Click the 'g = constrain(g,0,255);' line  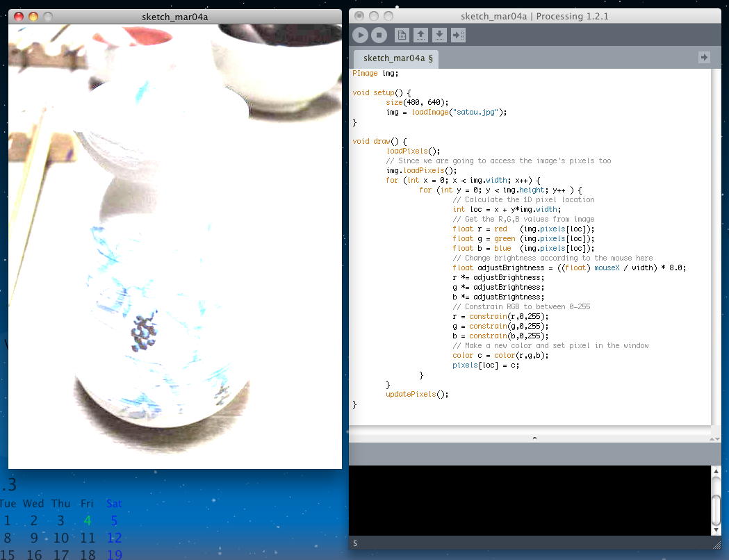point(500,327)
